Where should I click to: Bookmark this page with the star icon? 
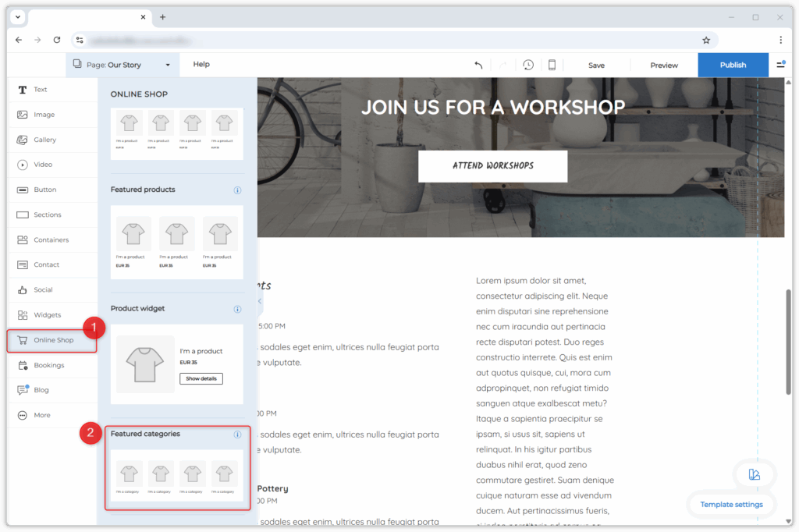click(x=706, y=40)
